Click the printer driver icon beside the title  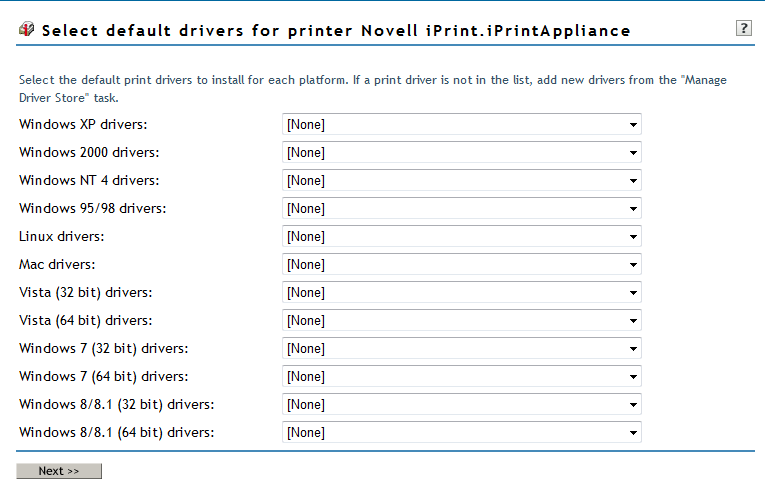click(27, 30)
